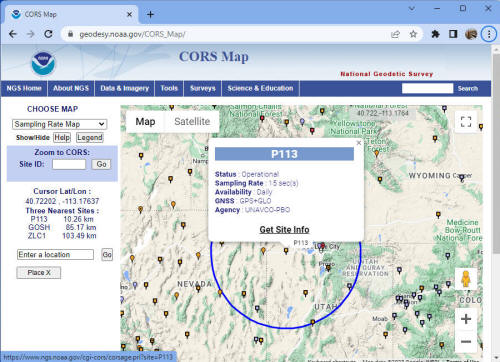Open the Get Site Info link

click(x=284, y=230)
